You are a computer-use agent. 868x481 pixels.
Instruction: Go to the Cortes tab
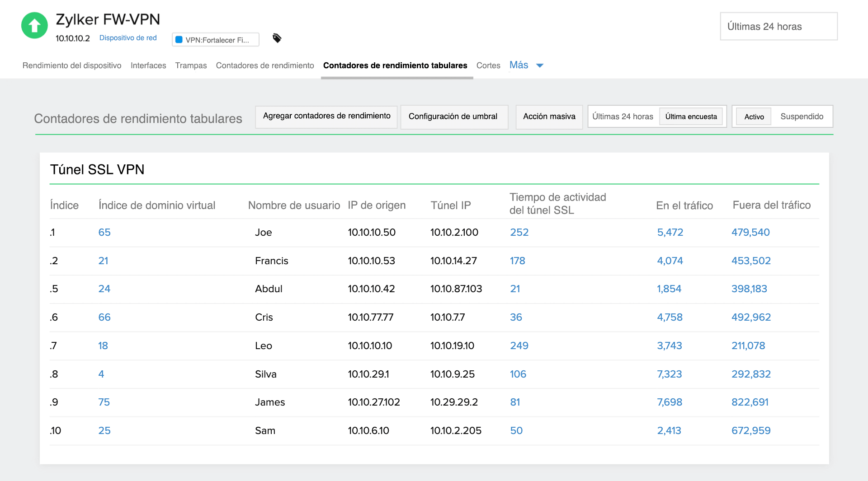tap(488, 65)
